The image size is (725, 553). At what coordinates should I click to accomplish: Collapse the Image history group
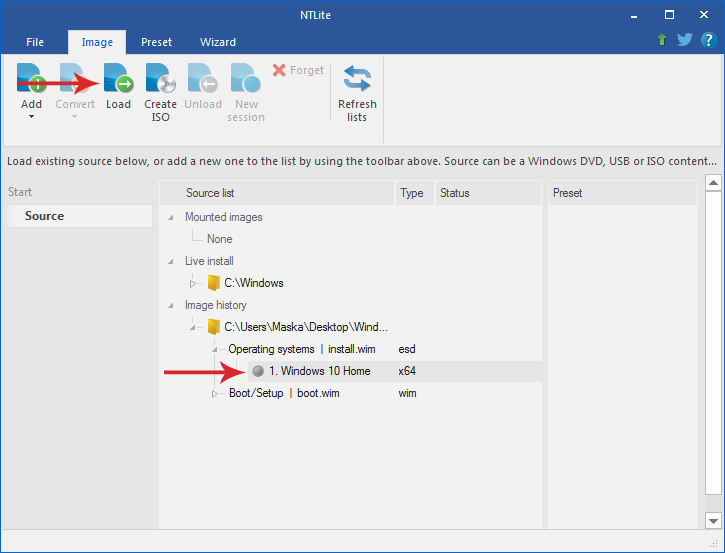[171, 305]
